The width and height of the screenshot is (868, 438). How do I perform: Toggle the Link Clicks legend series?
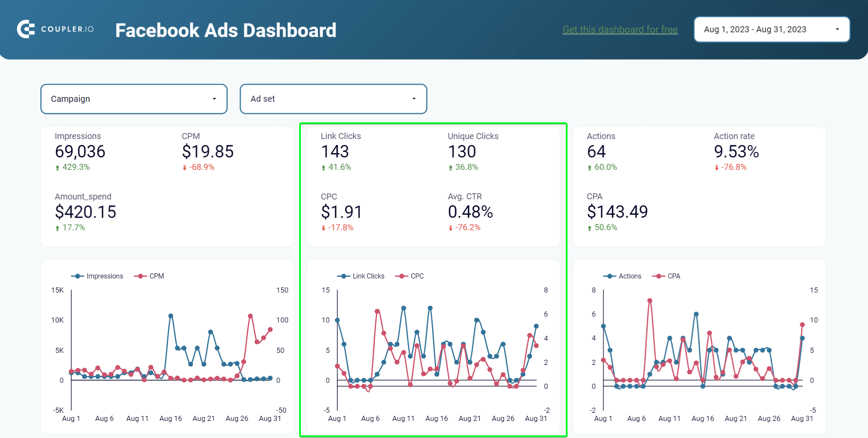click(361, 276)
